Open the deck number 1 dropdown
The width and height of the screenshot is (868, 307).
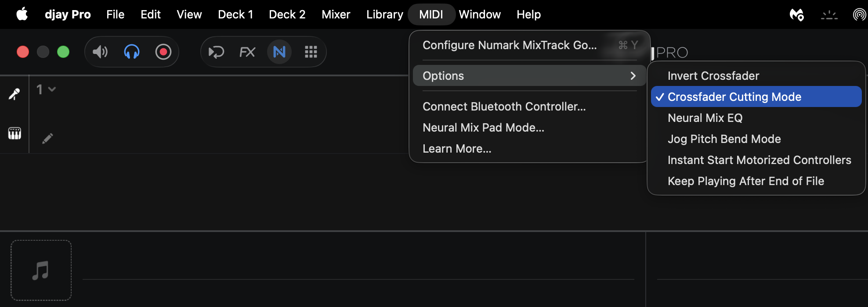click(x=46, y=89)
